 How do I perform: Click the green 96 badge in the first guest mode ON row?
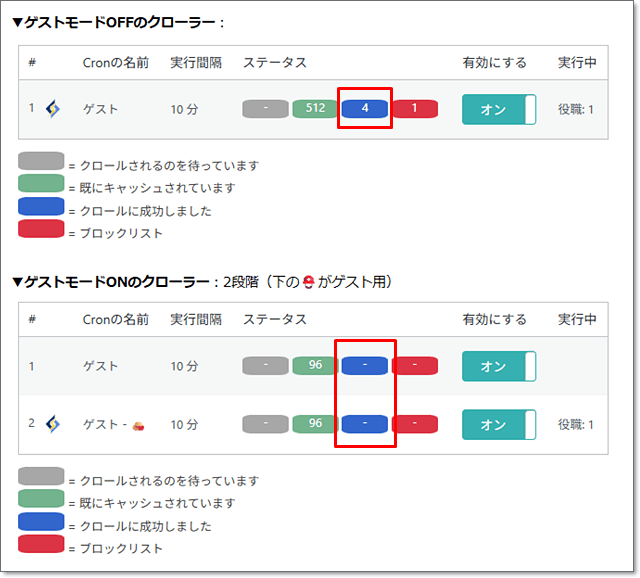click(x=315, y=365)
